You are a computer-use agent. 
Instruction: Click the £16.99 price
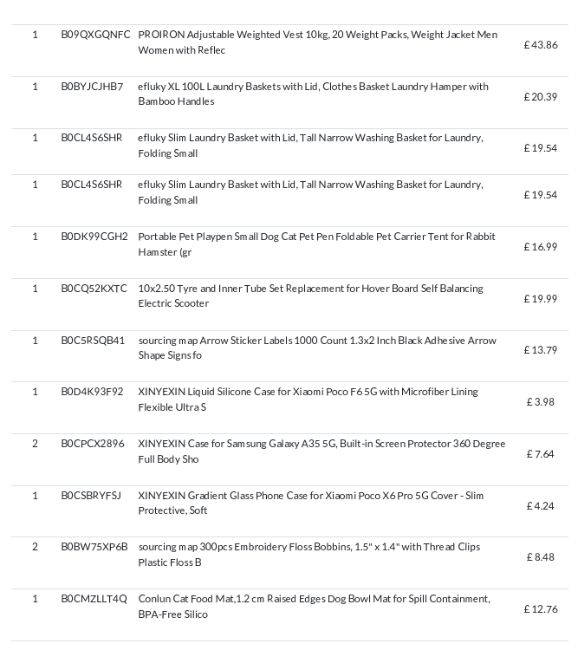(x=540, y=247)
